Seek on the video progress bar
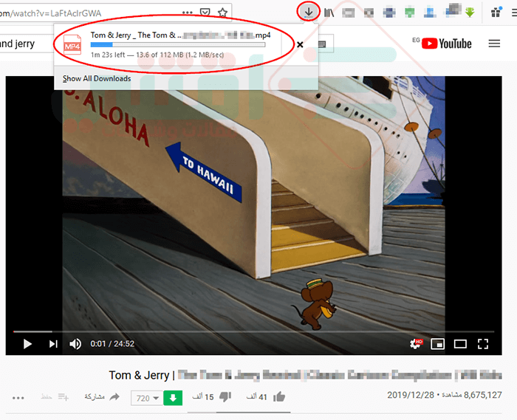This screenshot has width=517, height=420. 253,331
